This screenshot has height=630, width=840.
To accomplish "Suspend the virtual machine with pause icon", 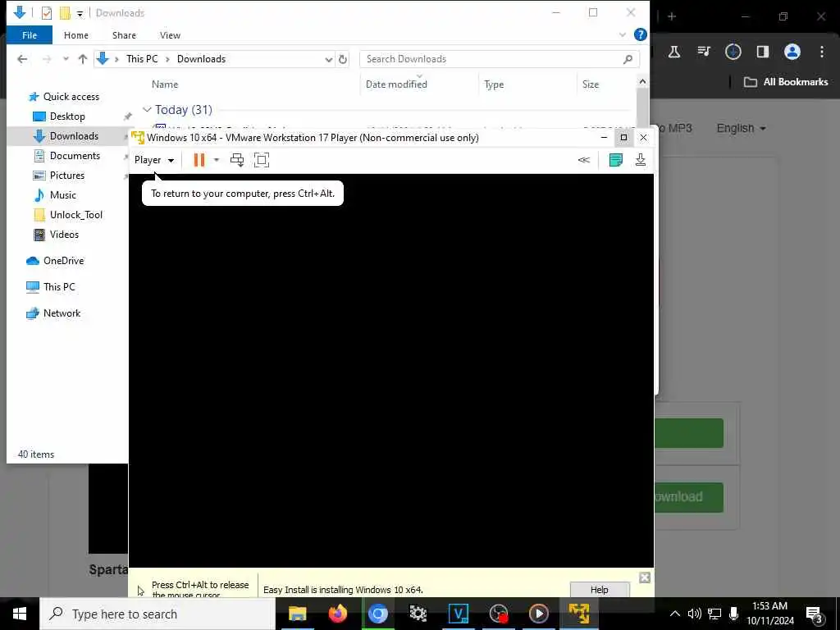I will [199, 160].
